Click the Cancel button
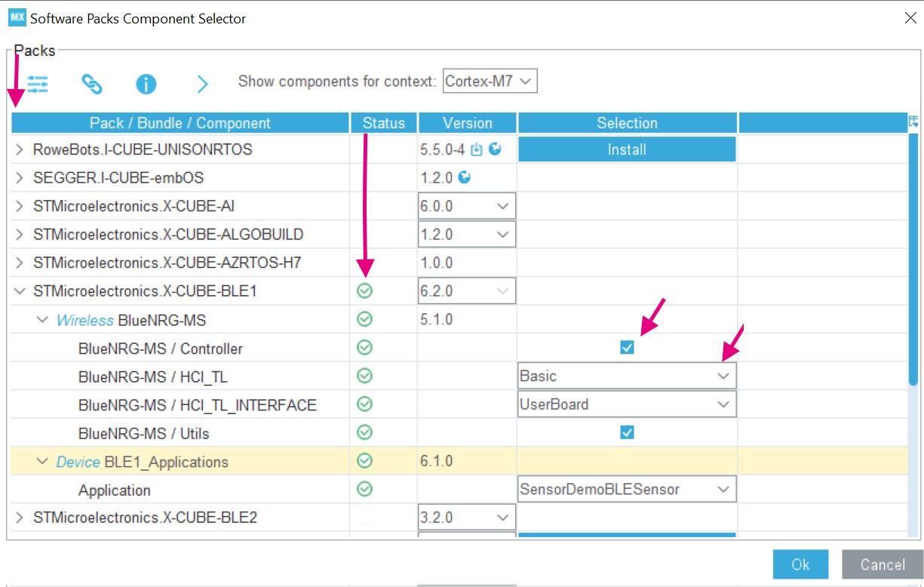Viewport: 924px width, 587px height. [883, 564]
